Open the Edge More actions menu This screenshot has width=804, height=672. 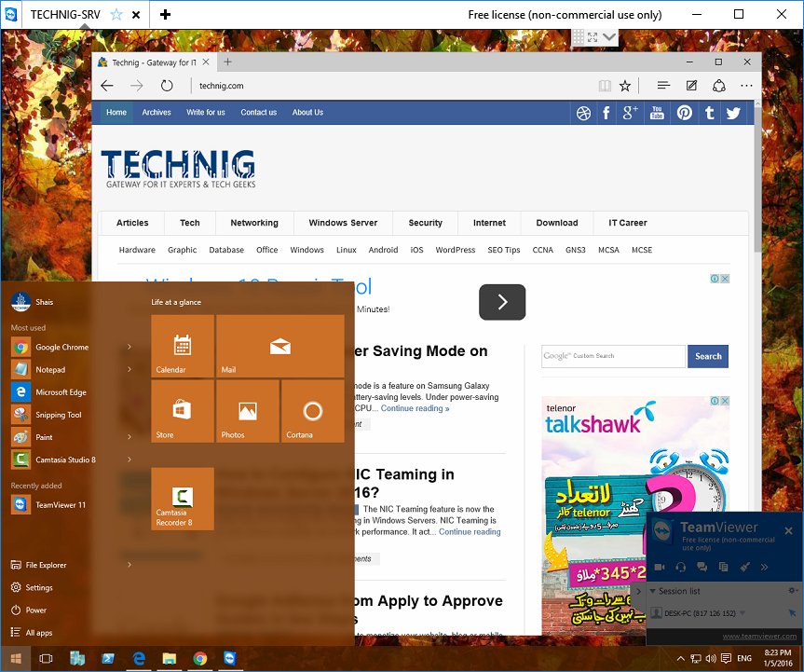(746, 86)
